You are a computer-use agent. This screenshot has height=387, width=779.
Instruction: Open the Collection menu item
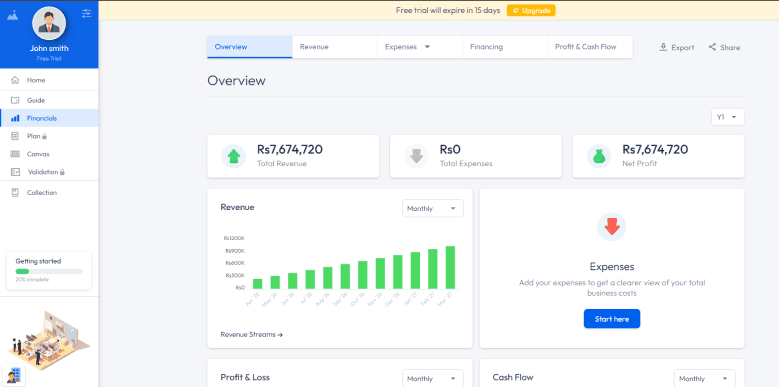(x=49, y=192)
